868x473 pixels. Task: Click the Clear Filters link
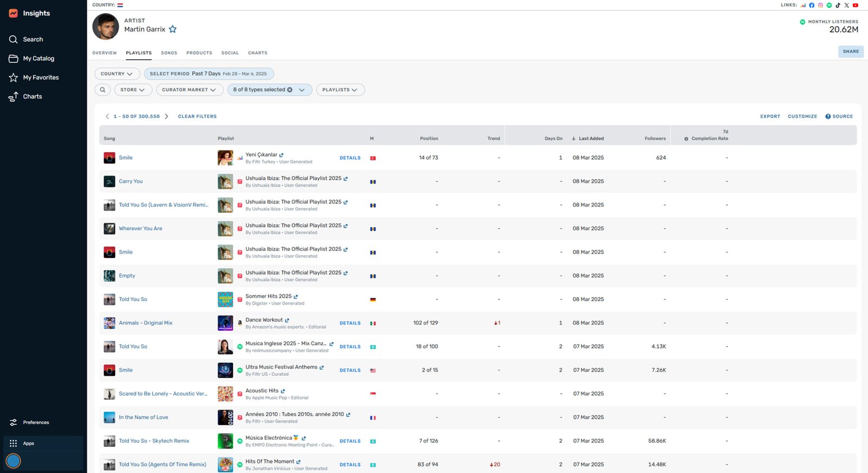pos(197,117)
